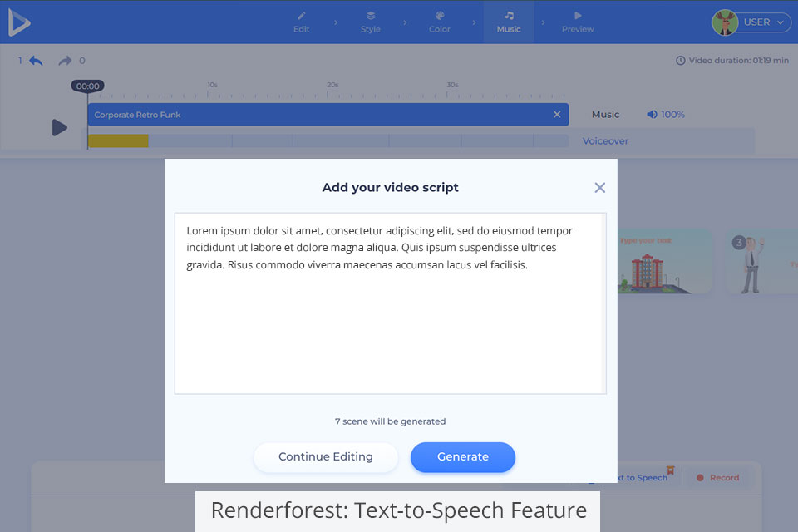Viewport: 798px width, 532px height.
Task: Select the Music step tab
Action: pyautogui.click(x=509, y=22)
